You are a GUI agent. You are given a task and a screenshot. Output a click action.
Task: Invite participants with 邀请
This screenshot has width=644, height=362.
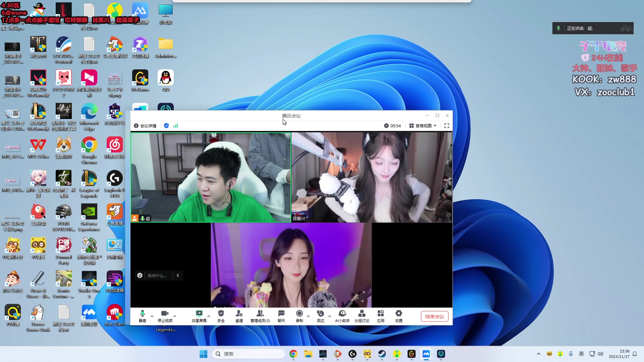(x=239, y=316)
